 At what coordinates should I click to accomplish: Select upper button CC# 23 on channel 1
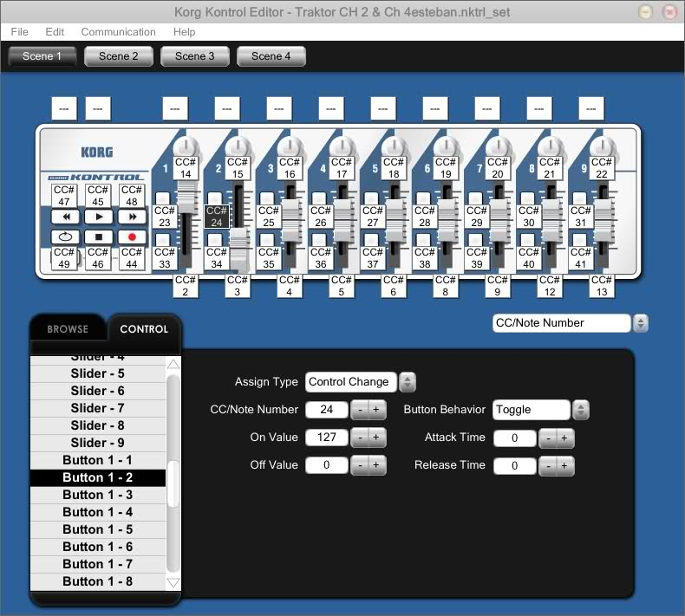[165, 217]
